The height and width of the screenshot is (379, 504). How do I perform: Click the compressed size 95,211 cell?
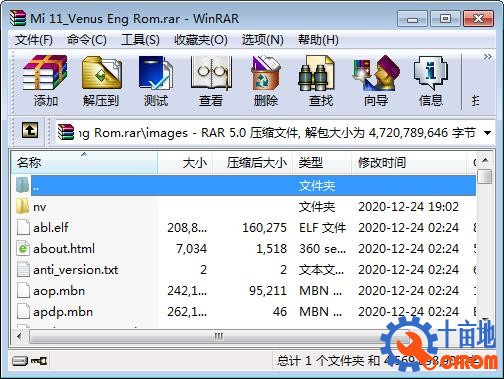click(268, 291)
